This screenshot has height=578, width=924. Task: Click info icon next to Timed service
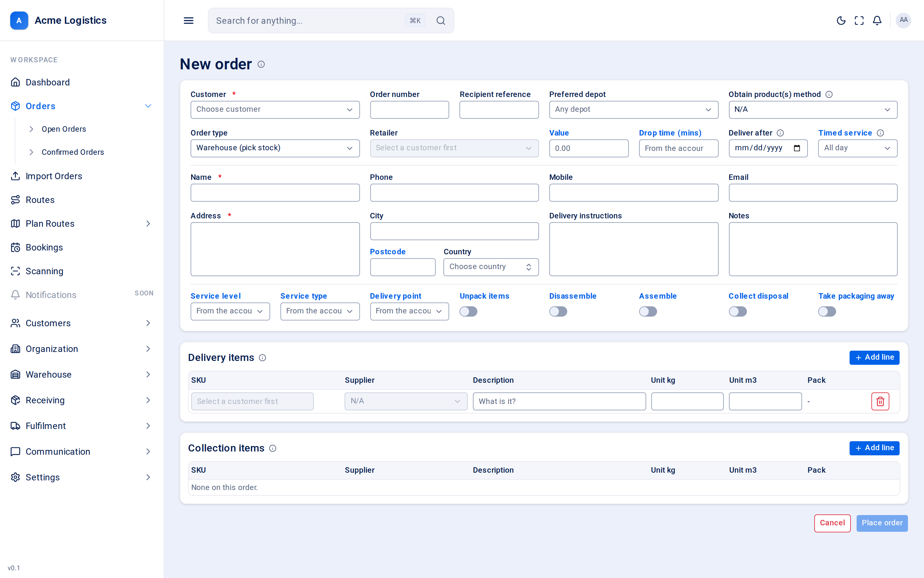click(x=880, y=133)
